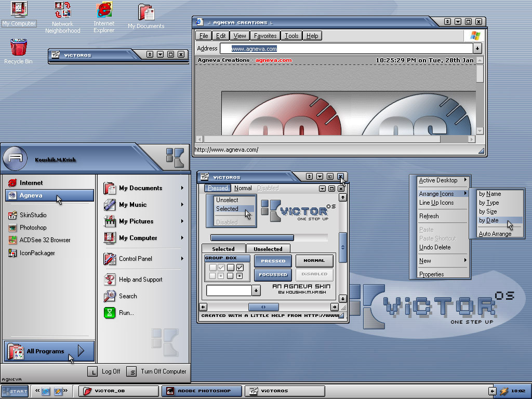Click the user avatar in start menu
Viewport: 532px width, 399px height.
[15, 158]
